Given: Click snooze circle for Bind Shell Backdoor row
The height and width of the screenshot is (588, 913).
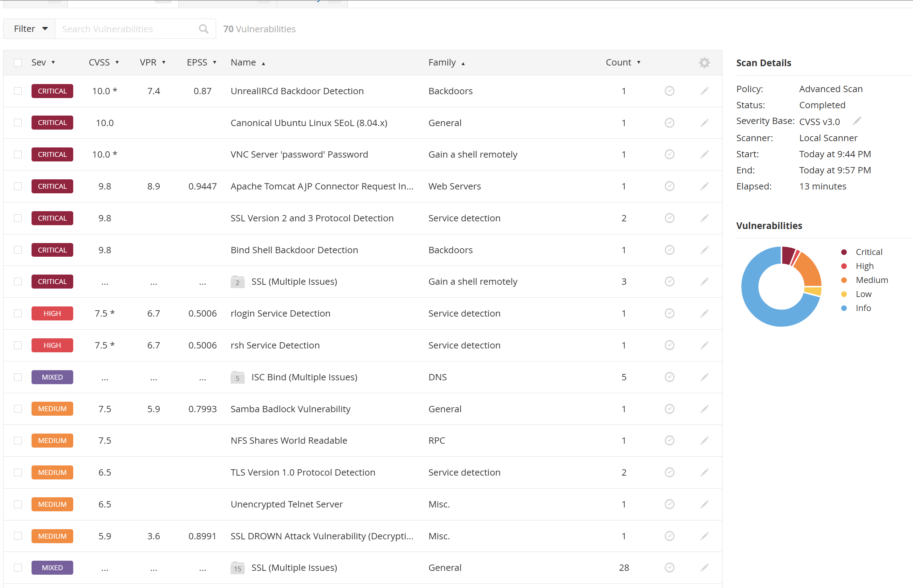Looking at the screenshot, I should coord(669,250).
